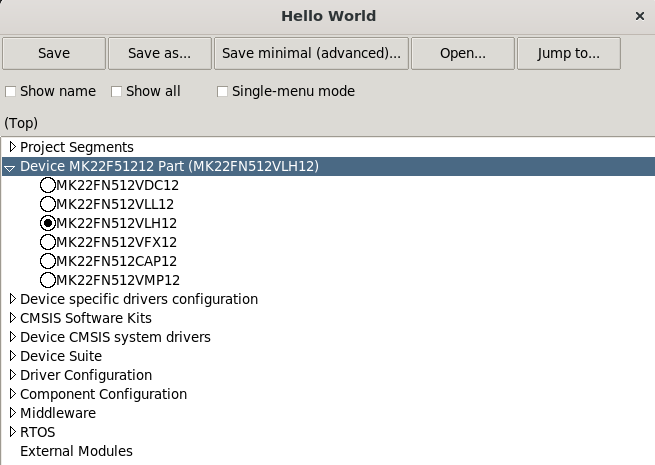Choose the MK22FN512VLL12 part

click(x=48, y=204)
